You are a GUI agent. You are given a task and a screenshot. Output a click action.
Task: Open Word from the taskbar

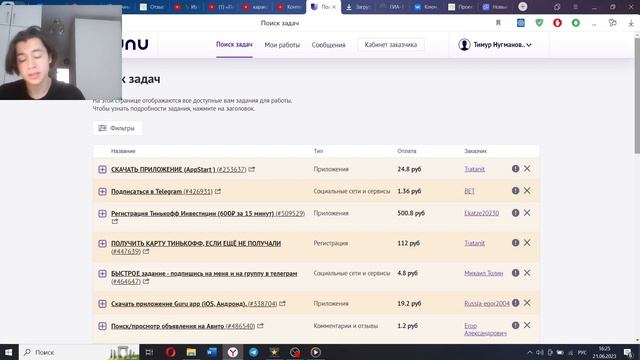click(212, 352)
